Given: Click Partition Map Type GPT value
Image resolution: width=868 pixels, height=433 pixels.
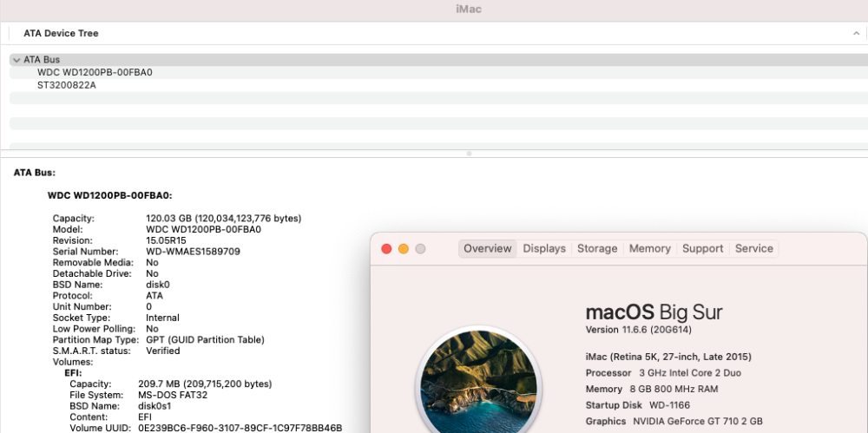Looking at the screenshot, I should pyautogui.click(x=205, y=340).
